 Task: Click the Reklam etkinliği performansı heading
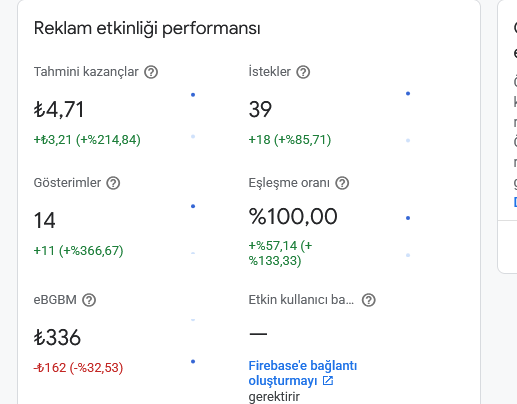point(147,28)
